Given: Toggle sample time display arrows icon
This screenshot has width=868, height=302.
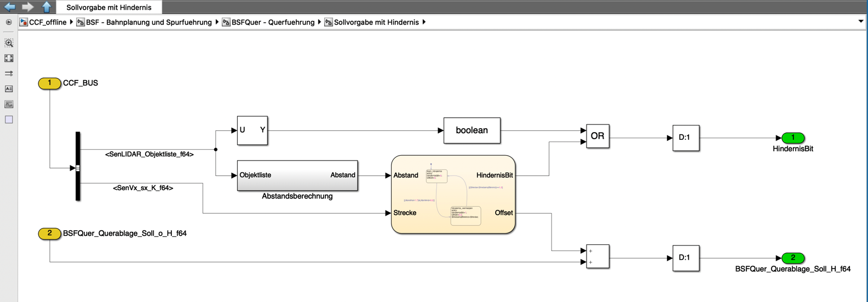Looking at the screenshot, I should point(9,73).
